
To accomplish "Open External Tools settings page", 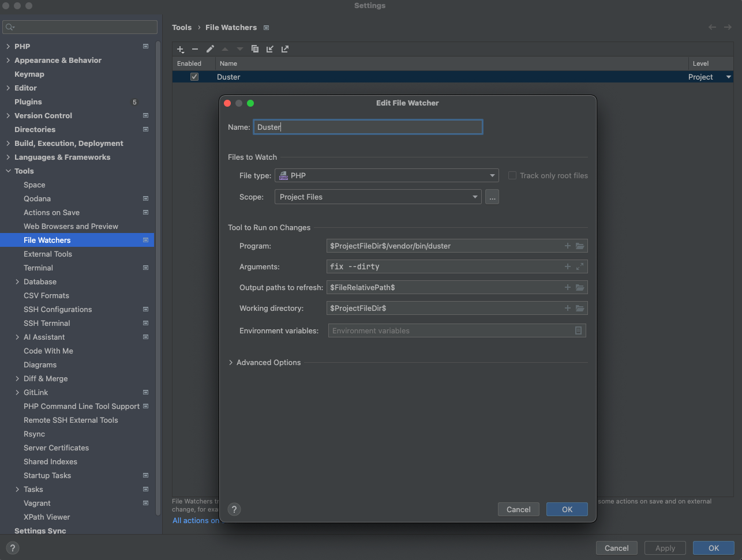I will point(47,254).
